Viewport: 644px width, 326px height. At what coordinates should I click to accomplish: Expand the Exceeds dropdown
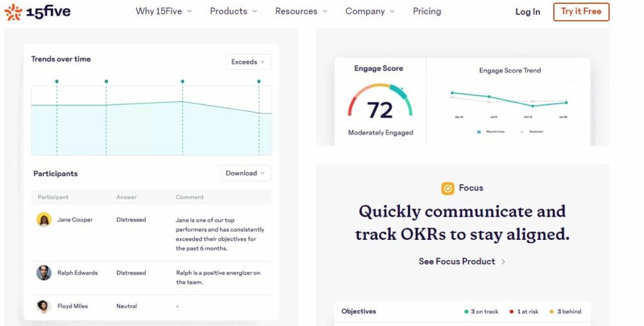(248, 62)
